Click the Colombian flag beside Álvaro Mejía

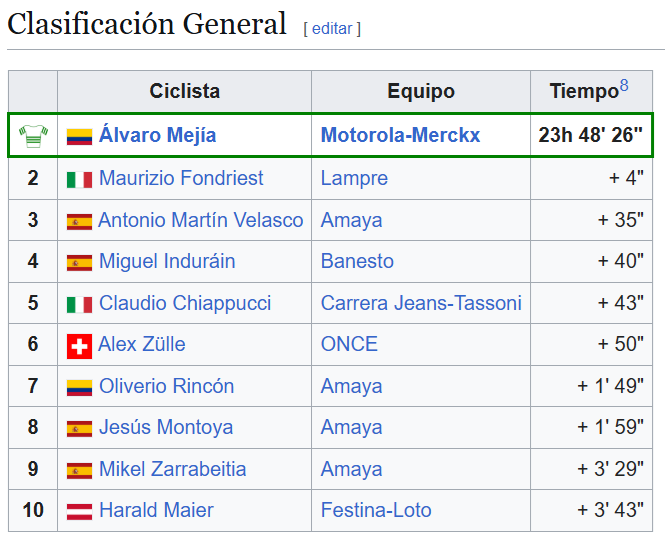[x=79, y=137]
